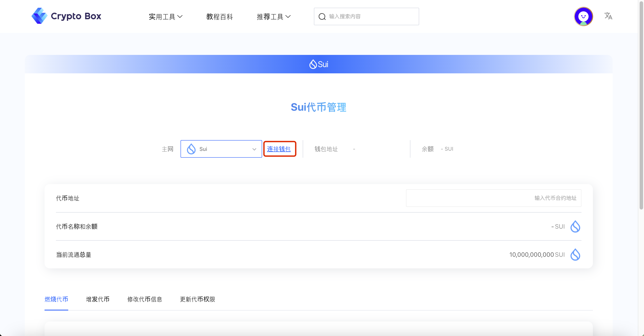Open the Sui mainnet dropdown
This screenshot has height=336, width=644.
[x=221, y=149]
